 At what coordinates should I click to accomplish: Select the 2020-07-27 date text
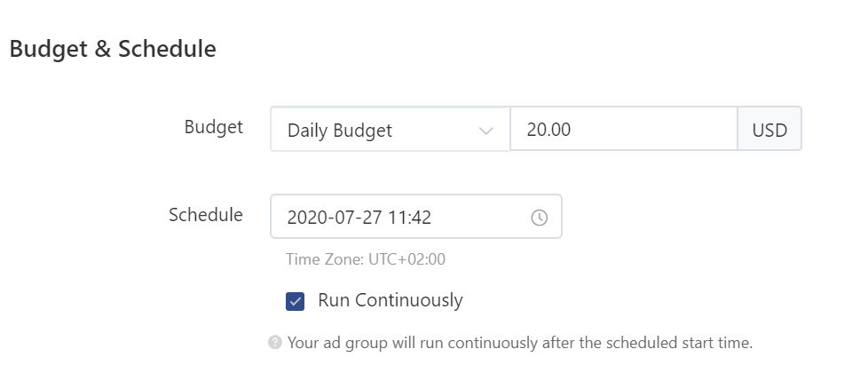(x=335, y=218)
